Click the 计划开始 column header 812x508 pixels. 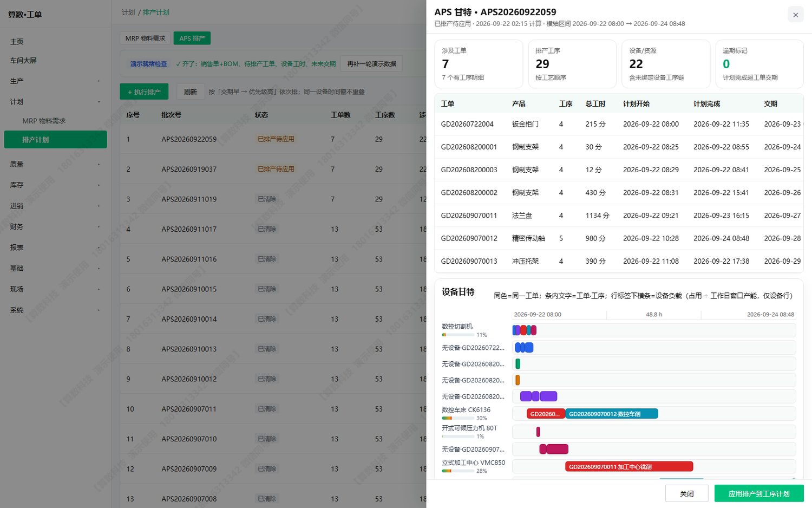pos(636,104)
